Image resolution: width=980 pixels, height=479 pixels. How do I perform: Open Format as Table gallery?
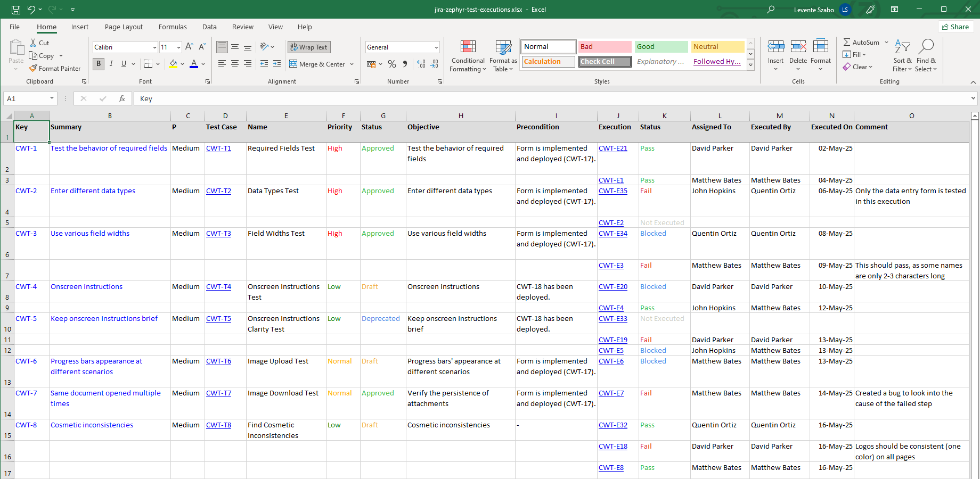(503, 56)
